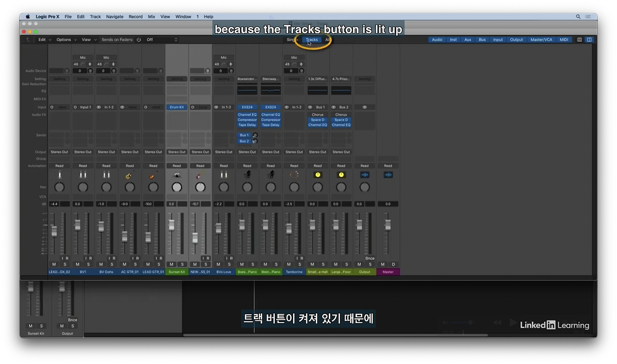Switch to wide channel strips view icon

[589, 40]
